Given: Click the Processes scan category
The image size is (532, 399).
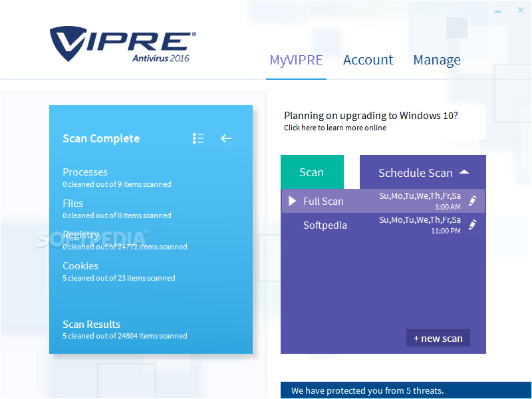Looking at the screenshot, I should click(x=85, y=172).
